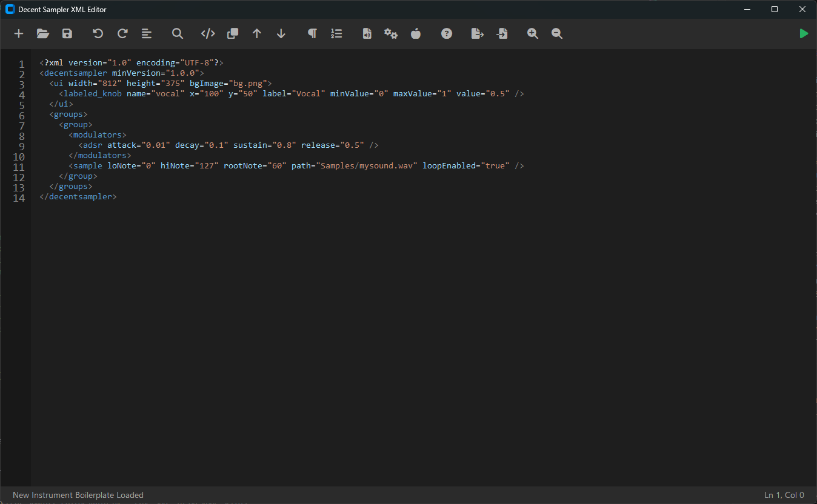Toggle the numbered list line numbers icon
The width and height of the screenshot is (817, 504).
[x=336, y=34]
